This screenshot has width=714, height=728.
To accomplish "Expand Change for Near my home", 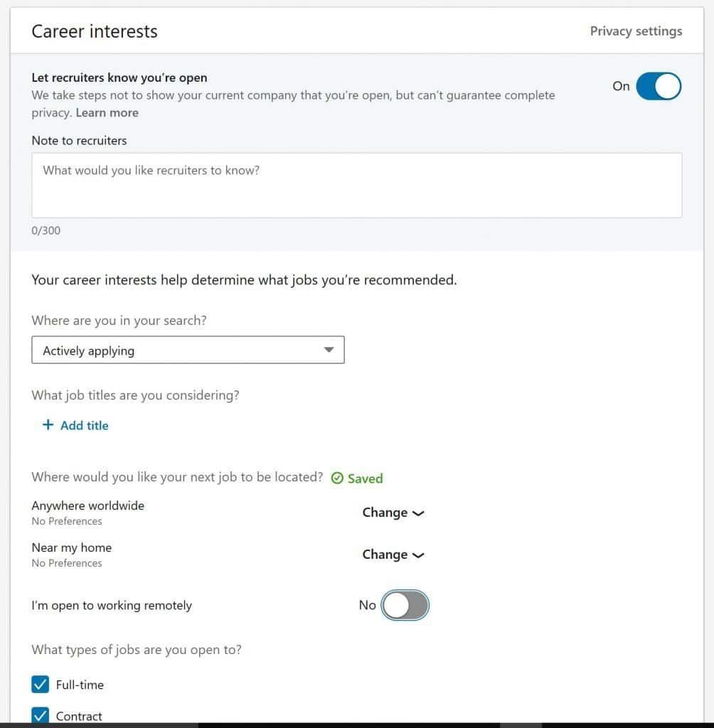I will [x=385, y=555].
